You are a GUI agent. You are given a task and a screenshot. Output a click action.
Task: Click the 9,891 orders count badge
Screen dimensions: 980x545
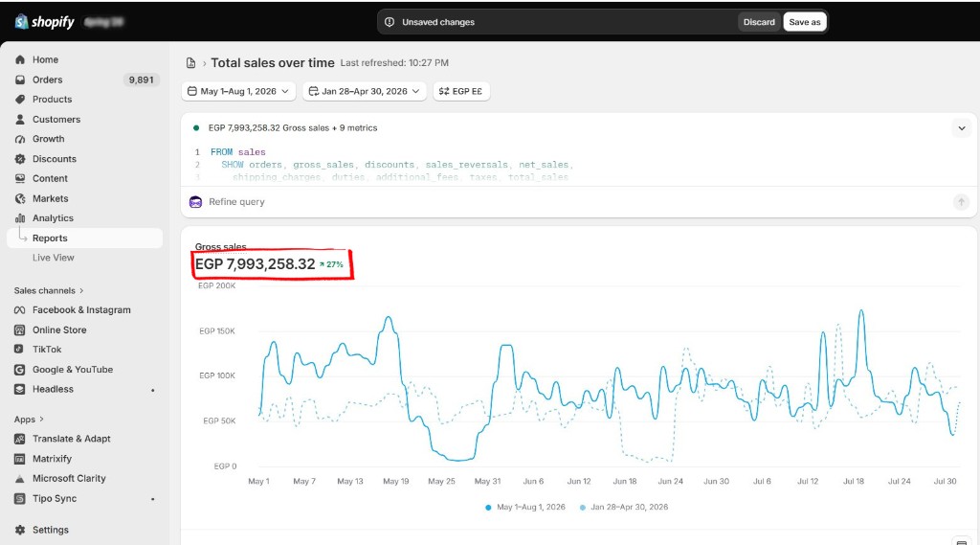pos(142,79)
